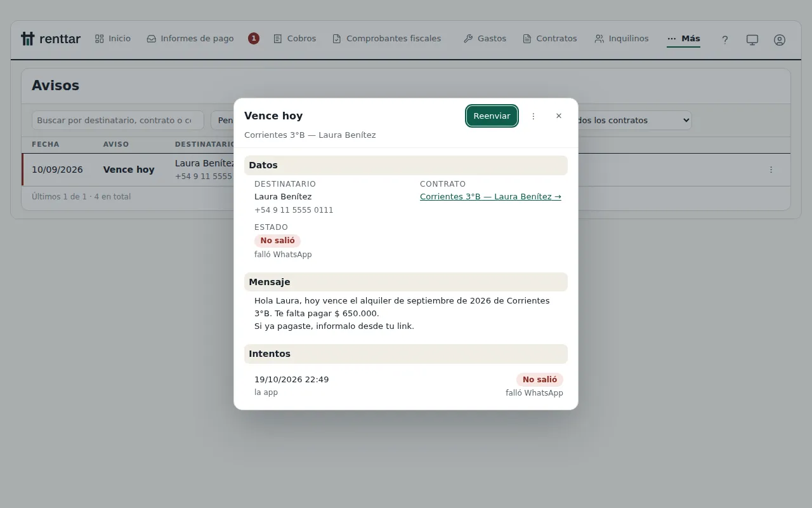
Task: Open the help question mark icon
Action: pos(725,39)
